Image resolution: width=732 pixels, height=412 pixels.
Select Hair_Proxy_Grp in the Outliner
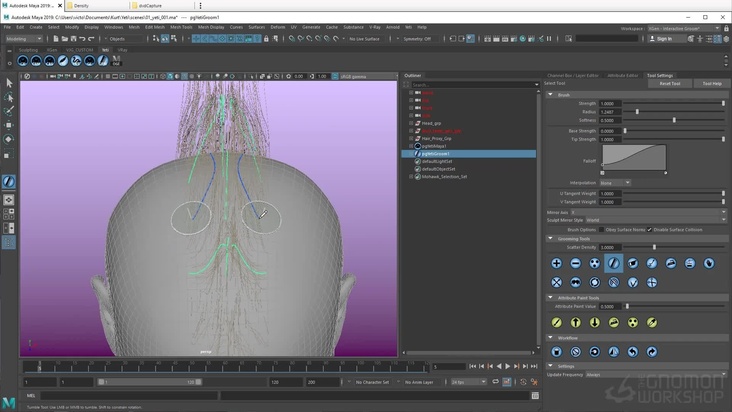coord(437,138)
